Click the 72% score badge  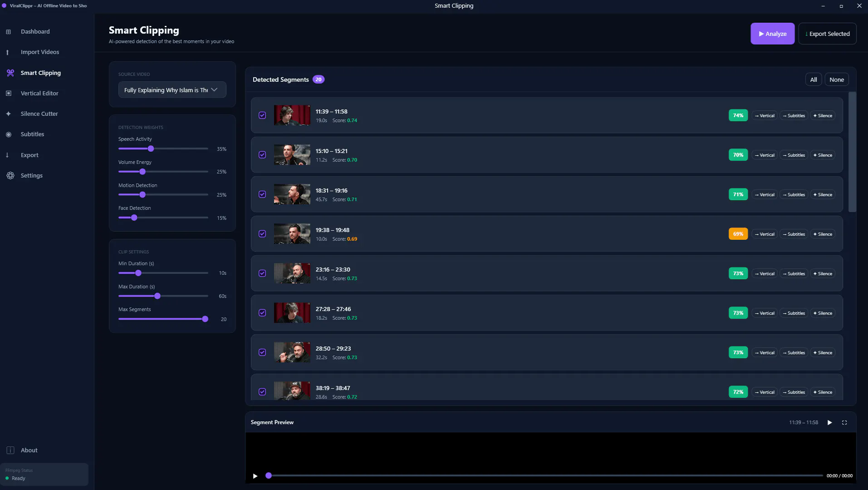[x=738, y=392]
